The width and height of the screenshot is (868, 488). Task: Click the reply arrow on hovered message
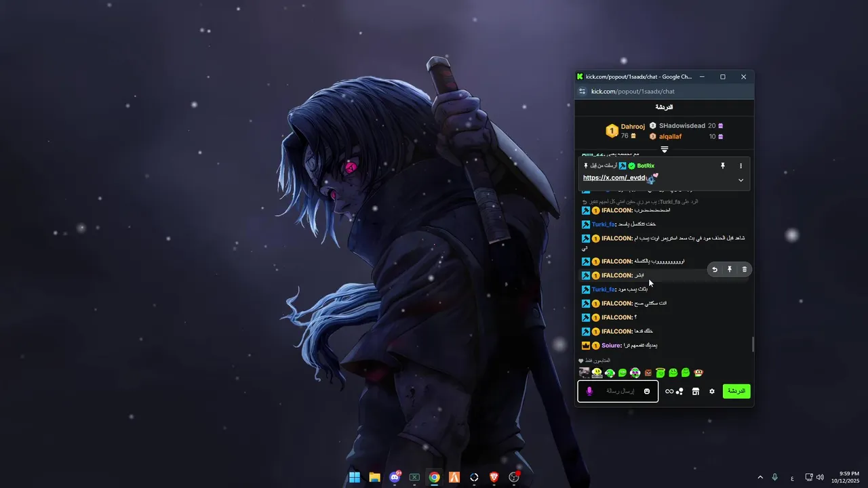[715, 269]
